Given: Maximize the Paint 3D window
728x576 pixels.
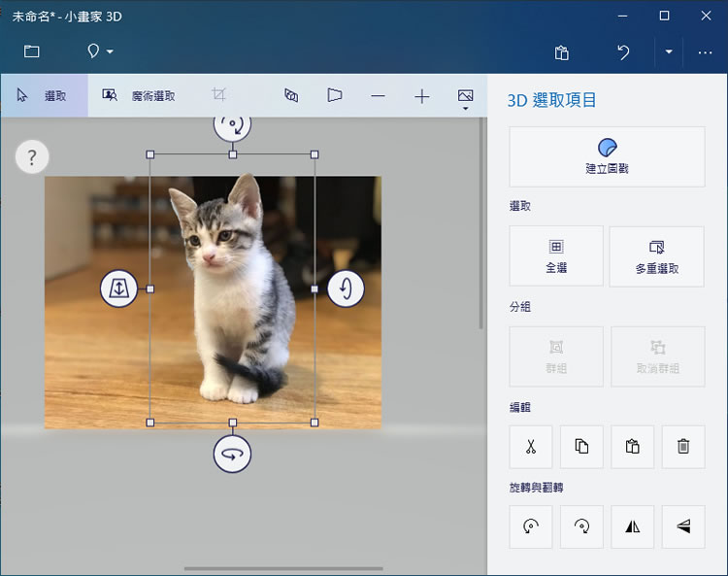Looking at the screenshot, I should point(664,16).
